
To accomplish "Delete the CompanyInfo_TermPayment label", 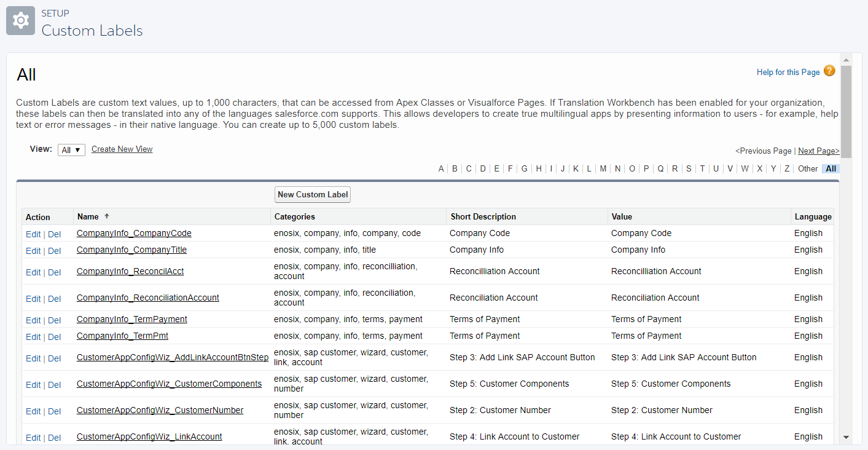I will (55, 320).
